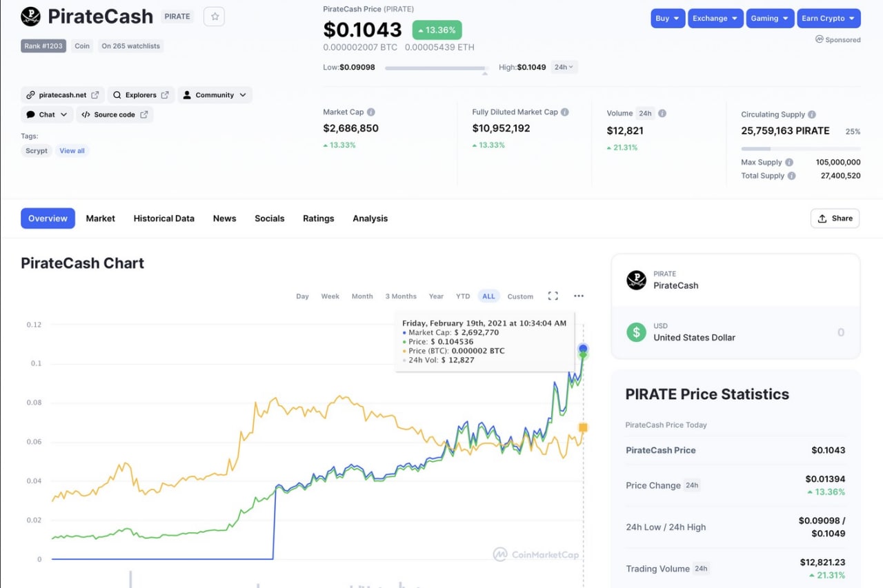Open chart more options three-dot icon
883x588 pixels.
tap(579, 296)
